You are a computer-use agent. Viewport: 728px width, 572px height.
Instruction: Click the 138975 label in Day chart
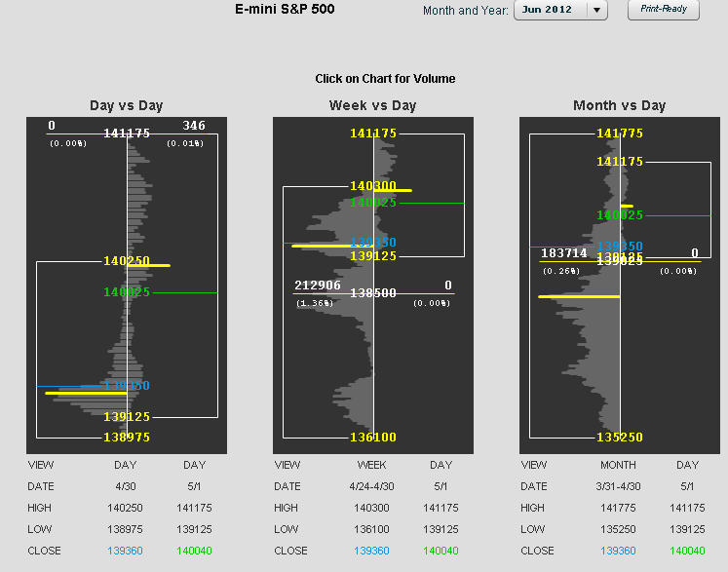click(x=127, y=437)
